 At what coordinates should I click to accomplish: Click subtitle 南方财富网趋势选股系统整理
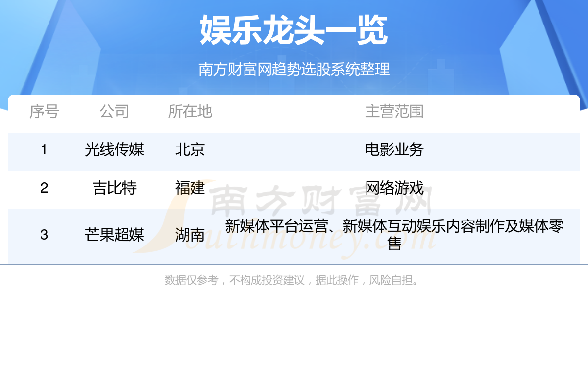[294, 69]
